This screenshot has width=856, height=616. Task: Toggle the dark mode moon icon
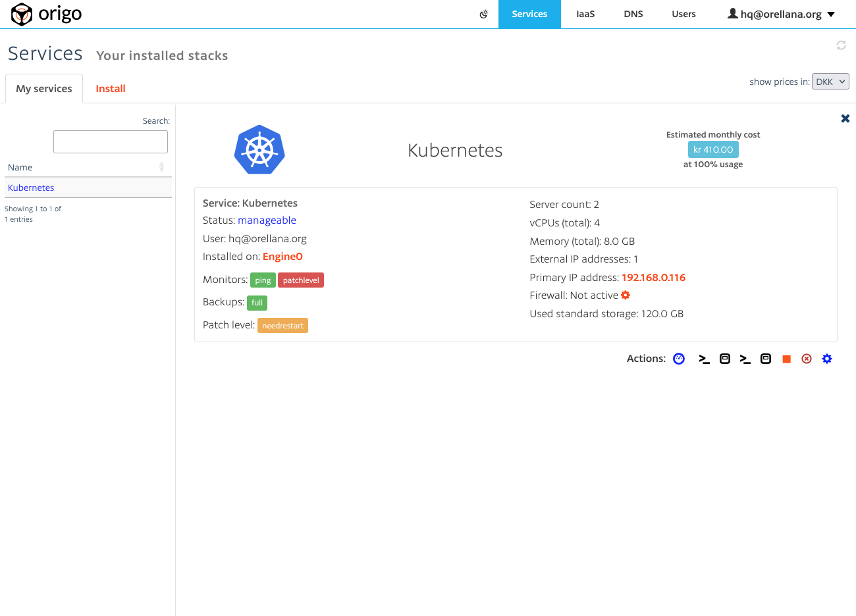484,14
